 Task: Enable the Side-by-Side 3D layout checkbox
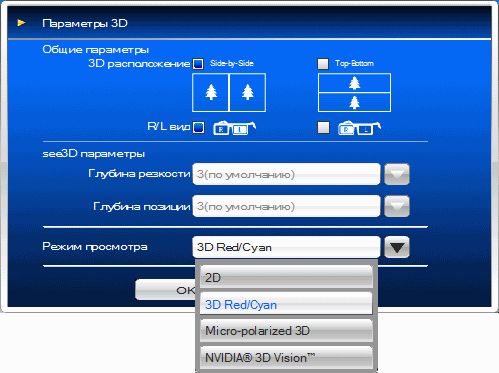[198, 64]
